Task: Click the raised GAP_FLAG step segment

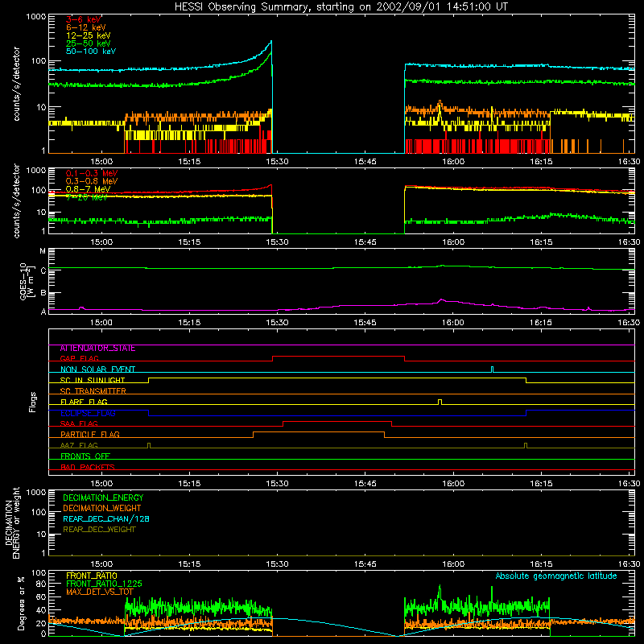Action: tap(338, 357)
